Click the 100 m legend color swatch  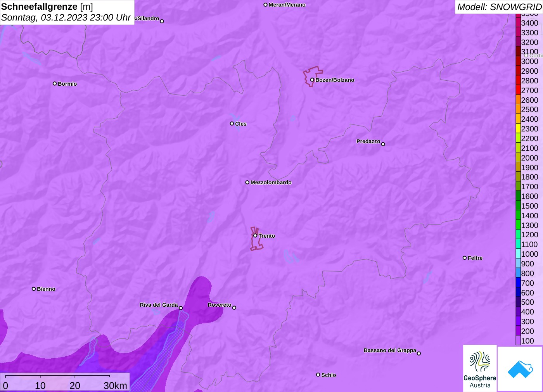tap(518, 340)
